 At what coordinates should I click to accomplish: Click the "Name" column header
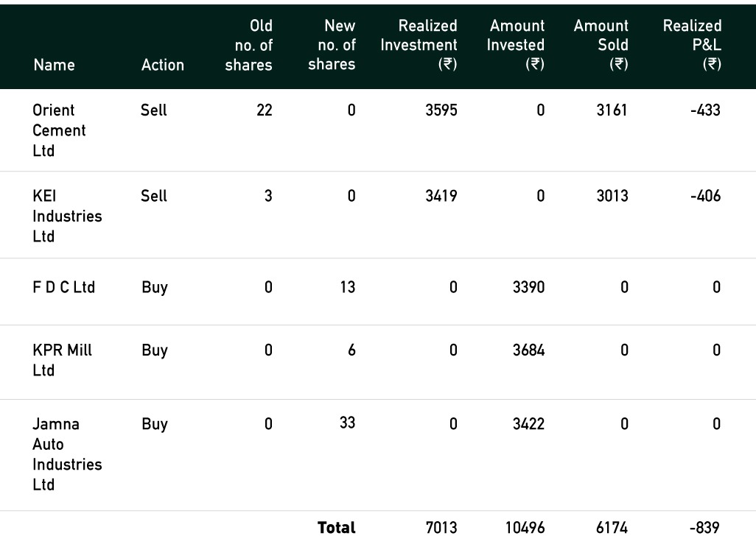click(54, 65)
